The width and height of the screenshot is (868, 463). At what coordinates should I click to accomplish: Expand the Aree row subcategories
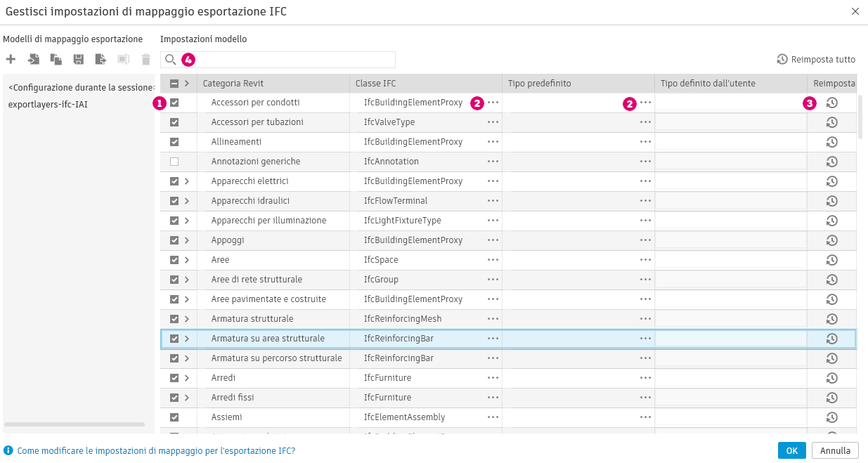[187, 260]
